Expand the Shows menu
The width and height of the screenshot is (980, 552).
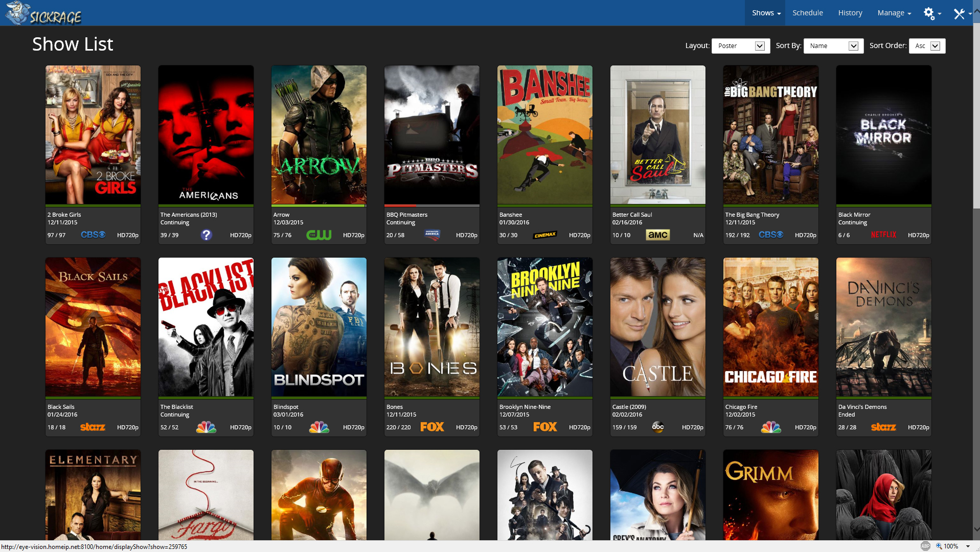(766, 13)
